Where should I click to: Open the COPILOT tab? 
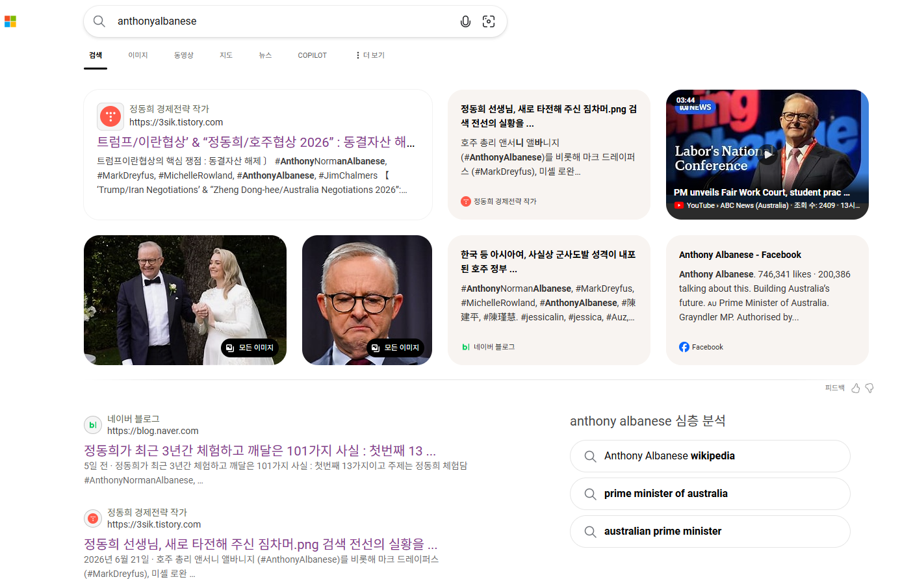pyautogui.click(x=312, y=55)
